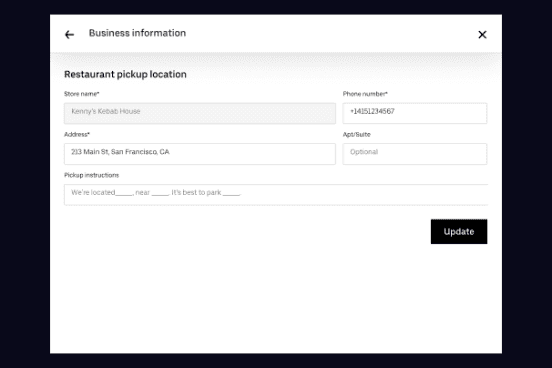
Task: Click into the Address input field
Action: coord(200,154)
